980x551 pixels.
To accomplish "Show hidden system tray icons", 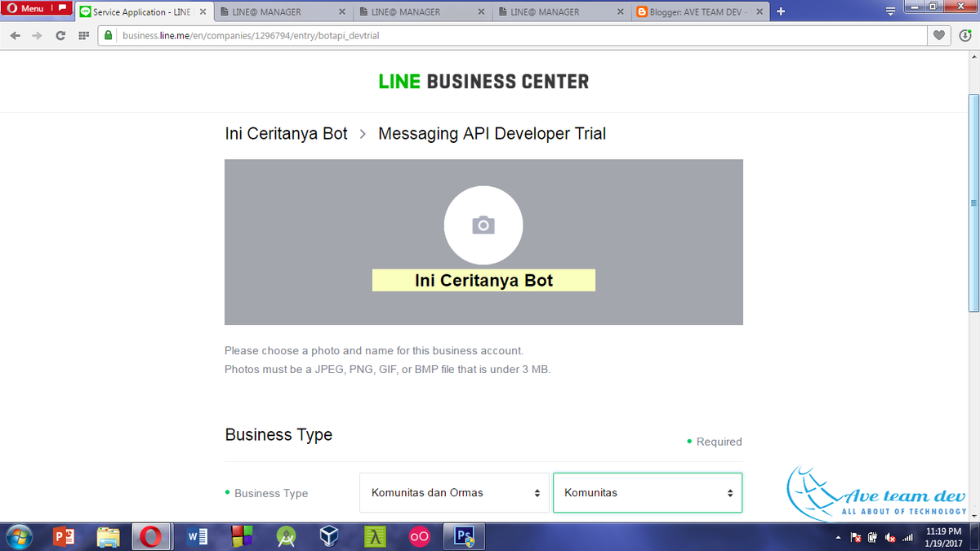I will pos(840,538).
